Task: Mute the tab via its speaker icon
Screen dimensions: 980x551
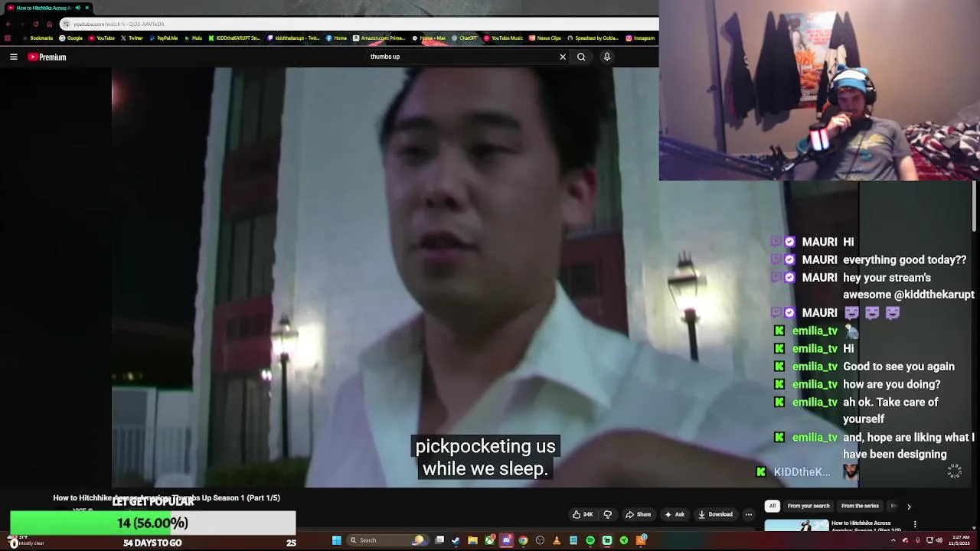Action: click(77, 8)
